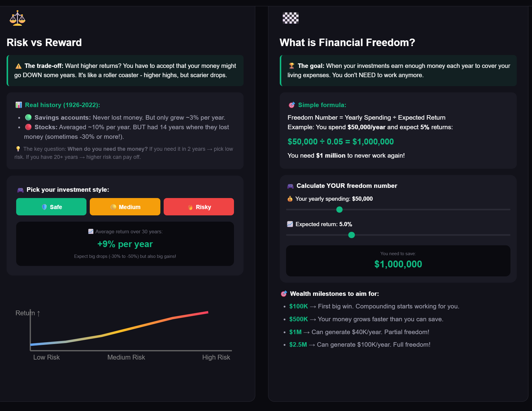Click the warning triangle trade-off icon
This screenshot has height=411, width=532.
coord(19,66)
